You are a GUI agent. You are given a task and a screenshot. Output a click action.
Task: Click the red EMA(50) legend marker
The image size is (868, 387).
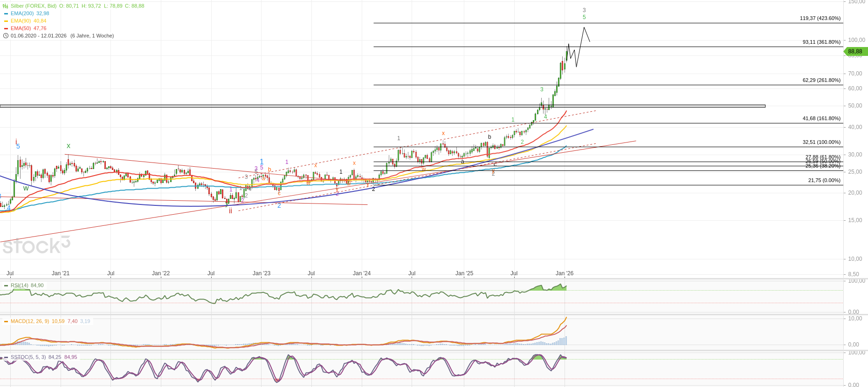pyautogui.click(x=6, y=28)
